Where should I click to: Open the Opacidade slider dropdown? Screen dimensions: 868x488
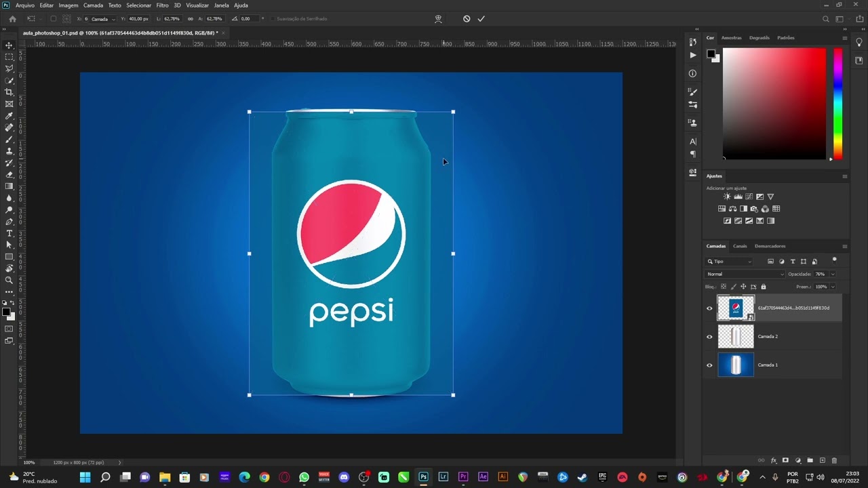click(833, 274)
